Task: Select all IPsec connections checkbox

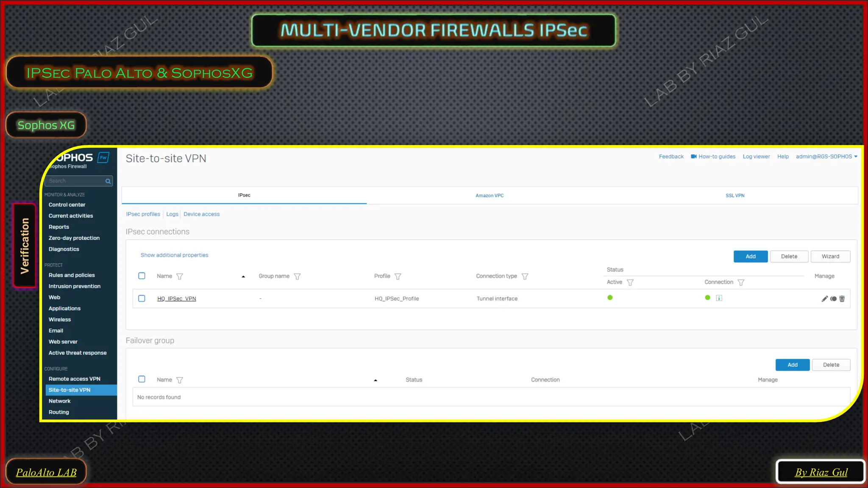Action: click(x=142, y=276)
